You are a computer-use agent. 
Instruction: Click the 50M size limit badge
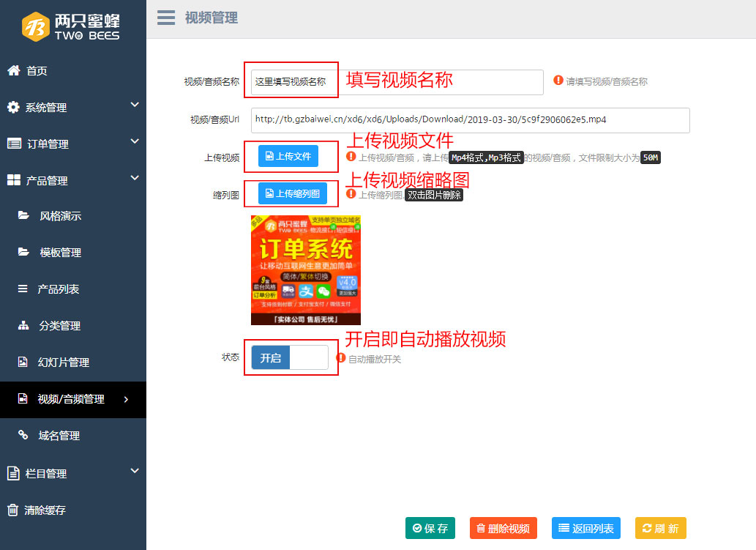tap(651, 157)
